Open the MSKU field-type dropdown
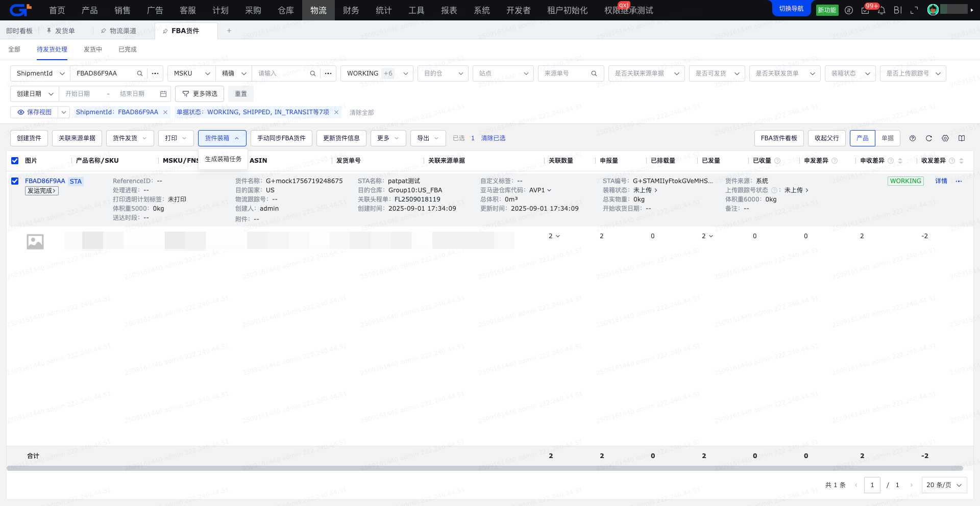 191,73
